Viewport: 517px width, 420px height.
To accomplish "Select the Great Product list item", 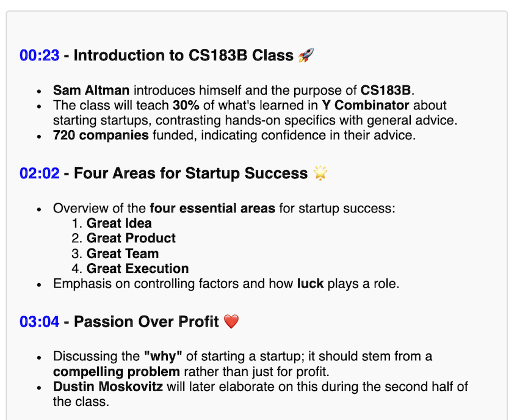I will (x=131, y=238).
